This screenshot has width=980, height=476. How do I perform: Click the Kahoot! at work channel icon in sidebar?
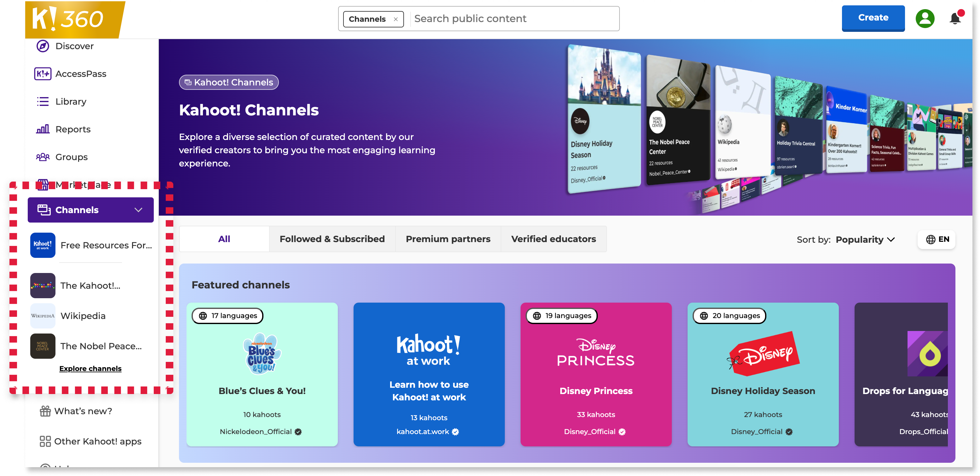pos(43,246)
